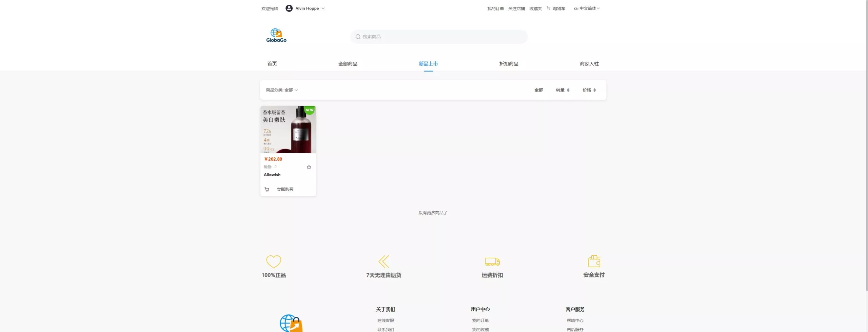Screen dimensions: 868x332
Task: Expand the Alvin Hoppe account dropdown
Action: [323, 8]
